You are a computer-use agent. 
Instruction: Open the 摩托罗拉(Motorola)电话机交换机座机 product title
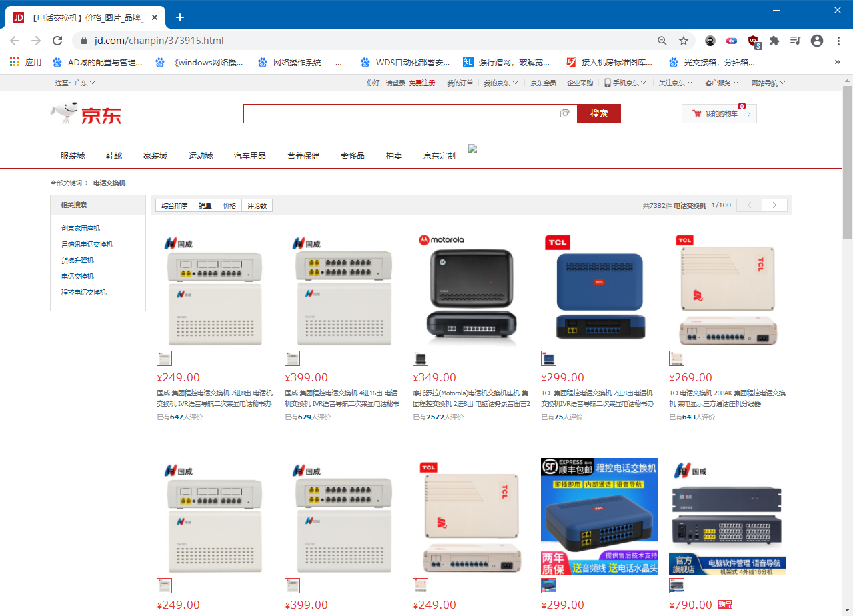coord(472,399)
